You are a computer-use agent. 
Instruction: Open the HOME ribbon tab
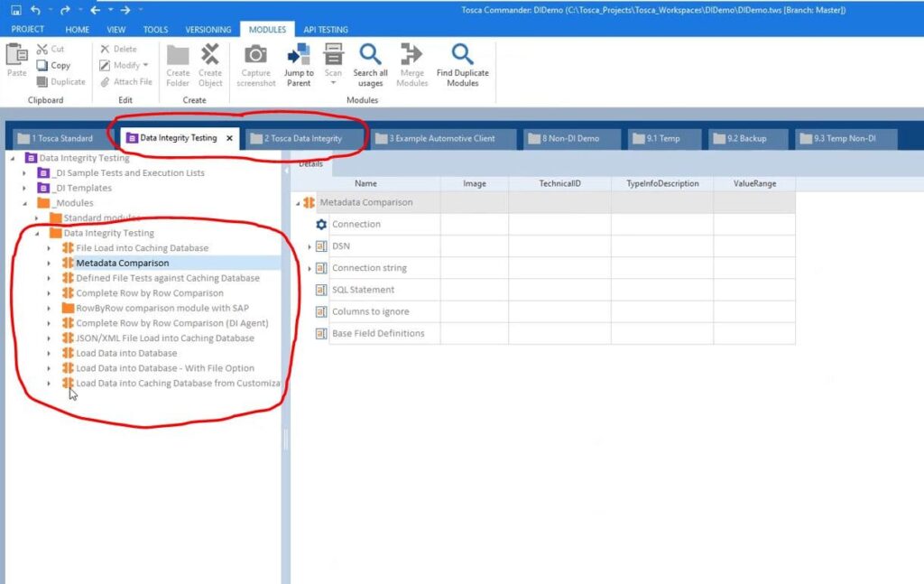click(78, 30)
